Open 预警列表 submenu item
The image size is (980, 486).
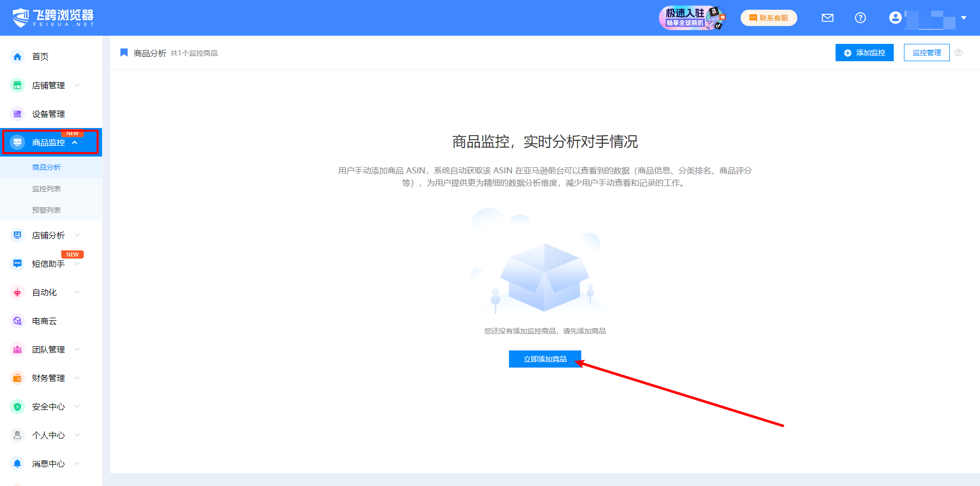46,210
